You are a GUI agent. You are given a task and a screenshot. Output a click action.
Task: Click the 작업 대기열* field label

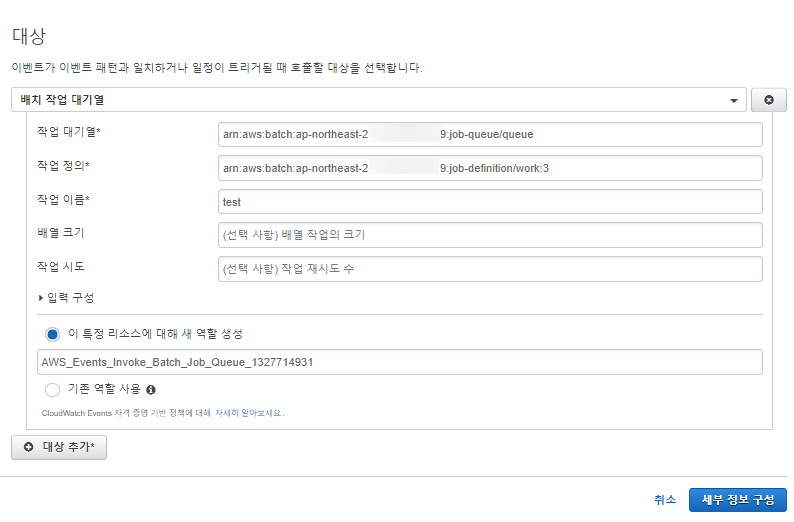(69, 132)
